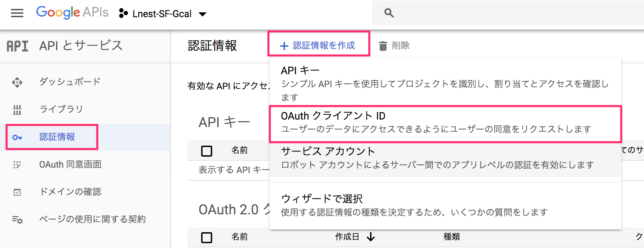This screenshot has width=644, height=248.
Task: Open the ライブラリ sidebar item
Action: point(85,109)
